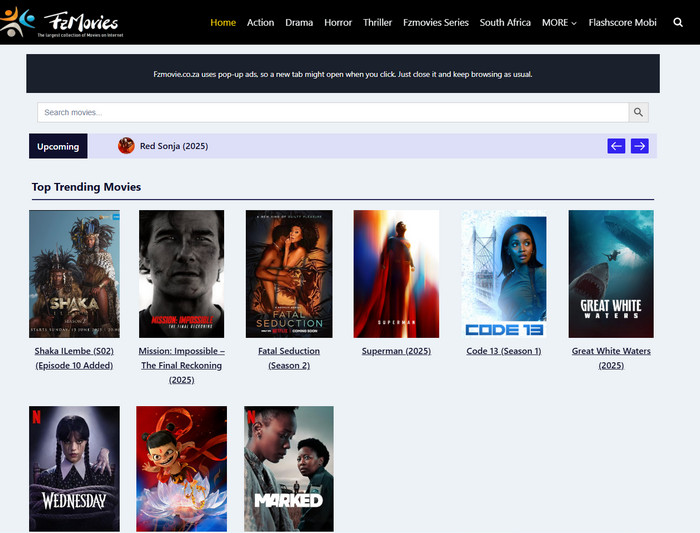Open the Thriller category
The image size is (700, 533).
tap(377, 22)
